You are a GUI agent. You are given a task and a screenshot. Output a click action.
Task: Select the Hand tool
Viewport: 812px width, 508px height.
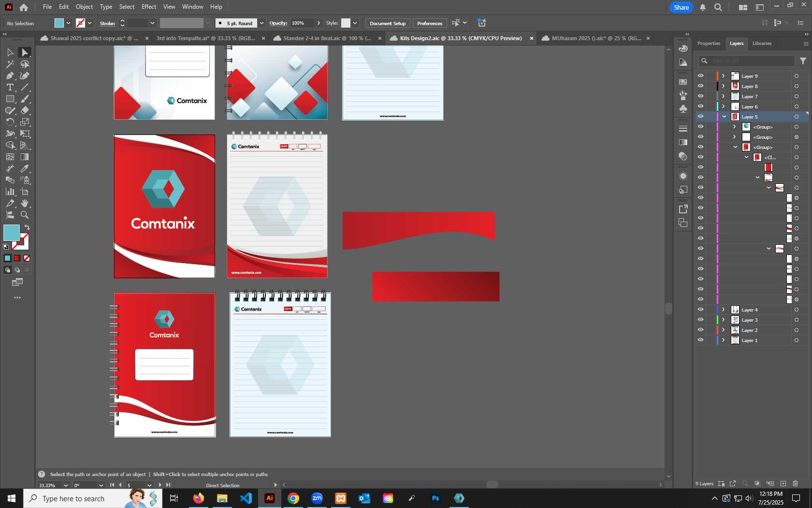(x=25, y=203)
